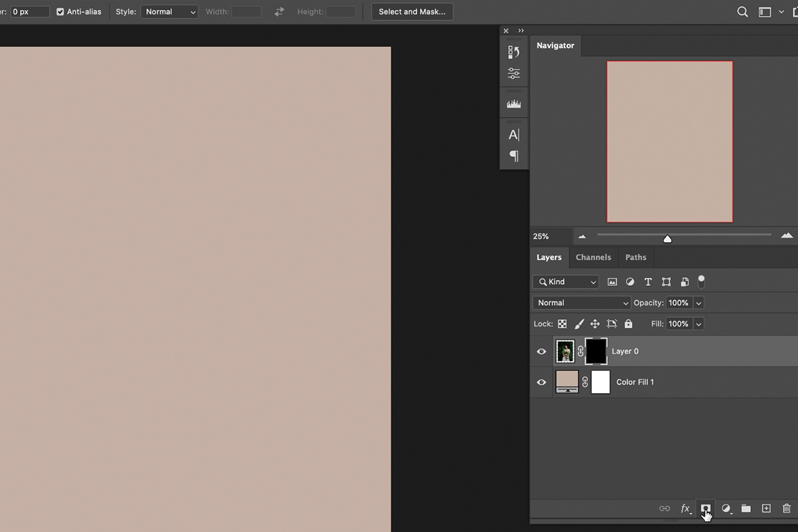Screen dimensions: 798x532
Task: Create a new adjustment layer
Action: coord(726,508)
